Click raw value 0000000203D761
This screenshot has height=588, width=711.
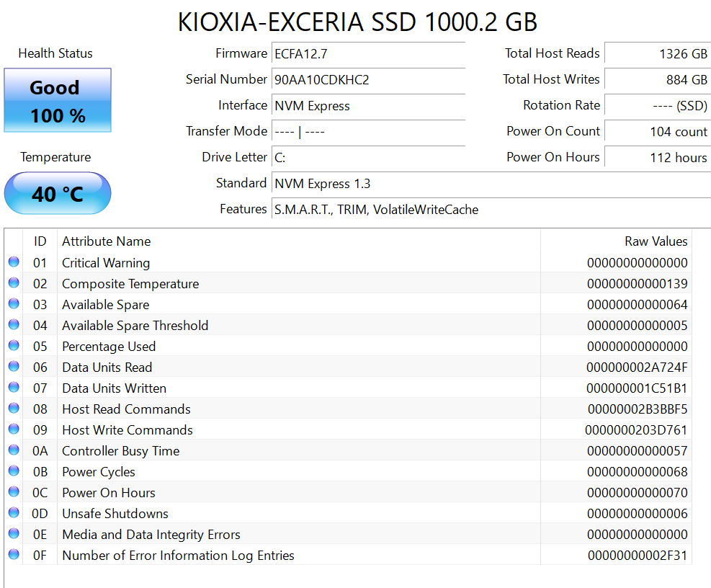point(636,429)
